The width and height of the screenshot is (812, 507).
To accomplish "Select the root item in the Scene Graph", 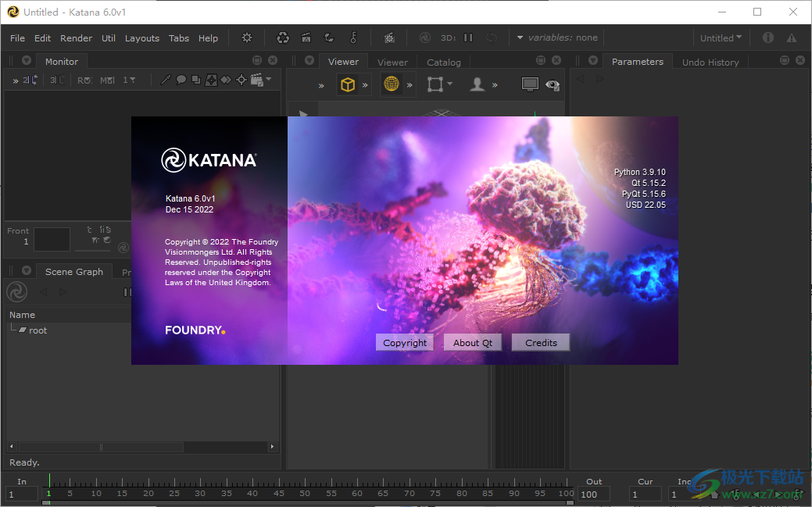I will [x=38, y=330].
